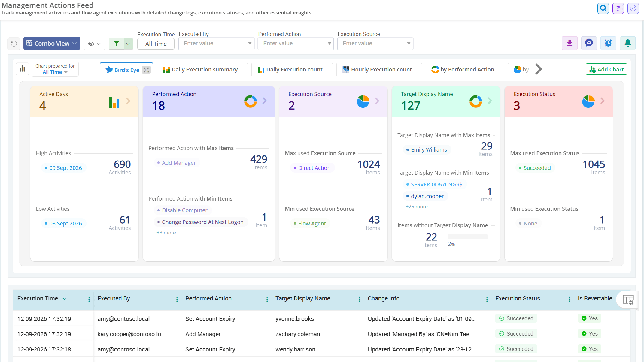Viewport: 644px width, 362px height.
Task: Click the bar chart toggle icon
Action: [23, 69]
